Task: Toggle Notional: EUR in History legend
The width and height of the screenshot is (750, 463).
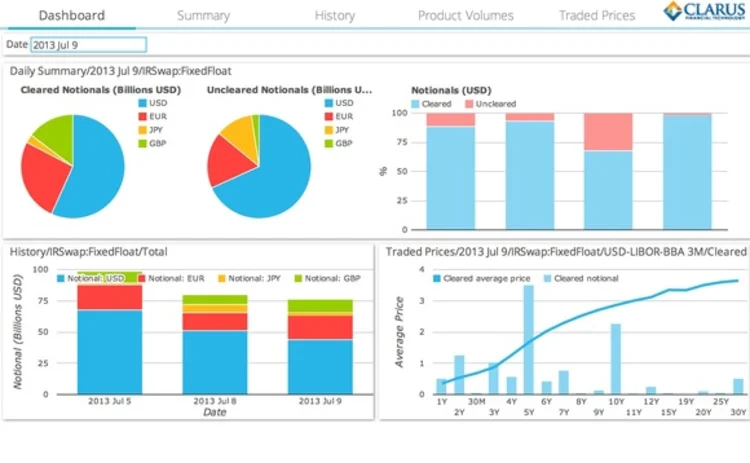Action: 171,278
